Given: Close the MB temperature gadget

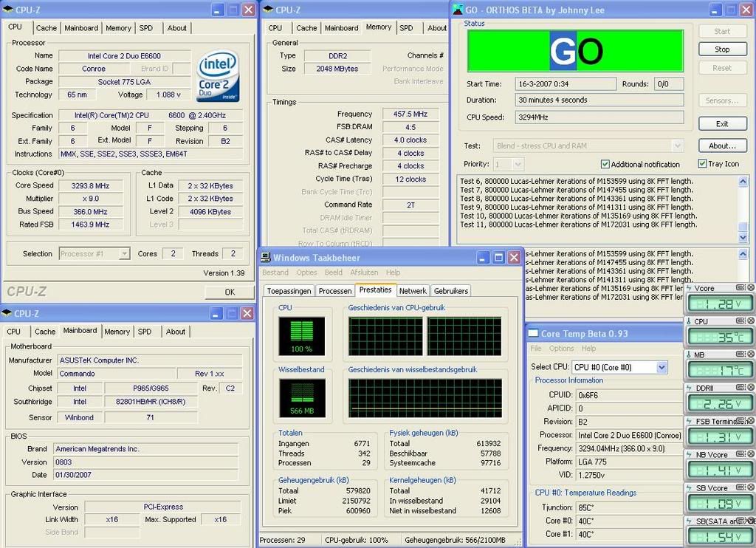Looking at the screenshot, I should (x=751, y=354).
